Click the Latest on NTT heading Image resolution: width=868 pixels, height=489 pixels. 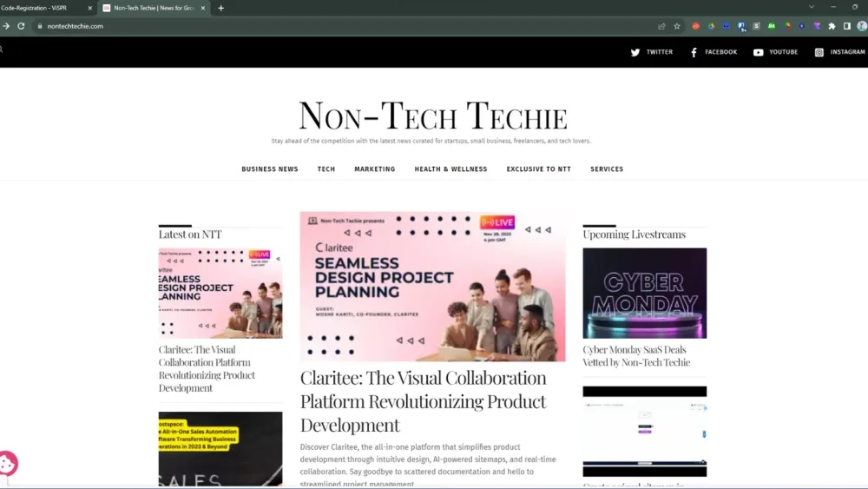coord(190,235)
